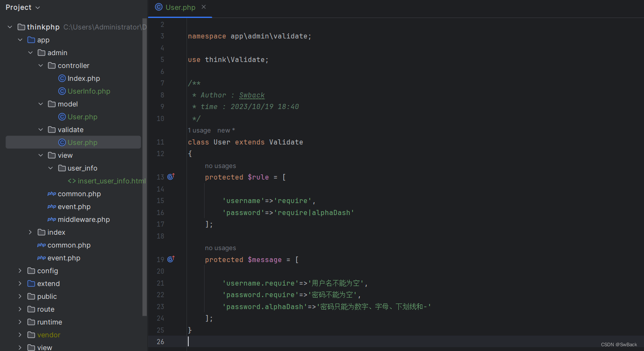The width and height of the screenshot is (644, 351).
Task: Select Index.php in the project tree
Action: (x=84, y=78)
